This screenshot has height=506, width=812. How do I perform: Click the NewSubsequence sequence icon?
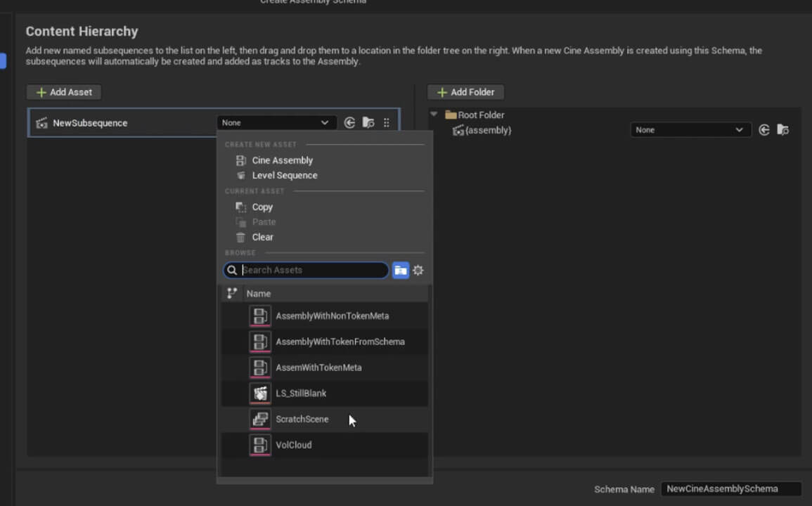(x=41, y=123)
